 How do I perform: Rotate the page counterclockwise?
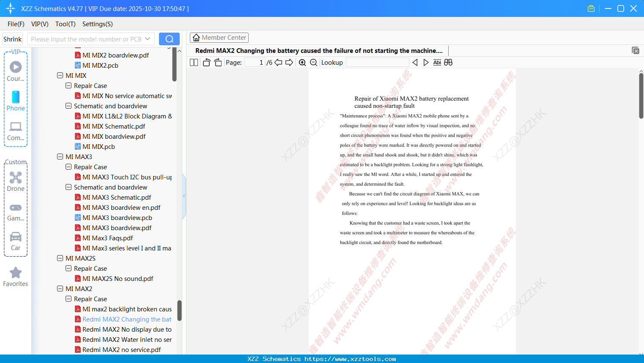(206, 62)
